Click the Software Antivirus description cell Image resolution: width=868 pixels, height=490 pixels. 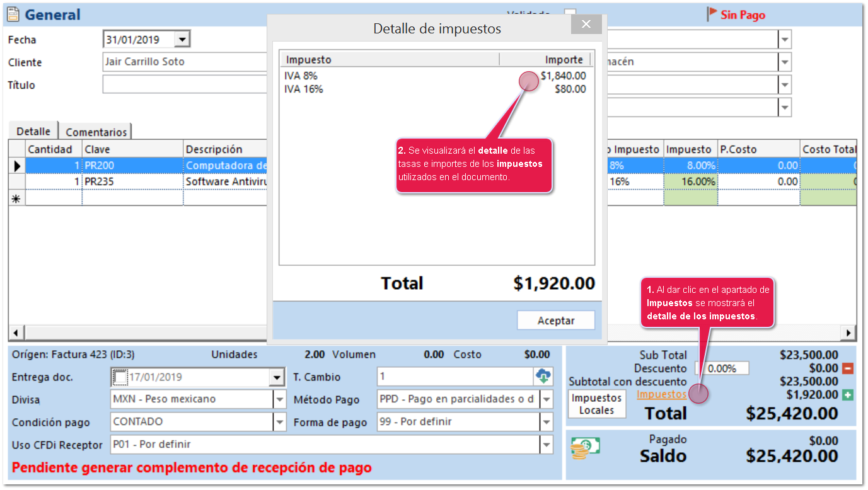[226, 181]
